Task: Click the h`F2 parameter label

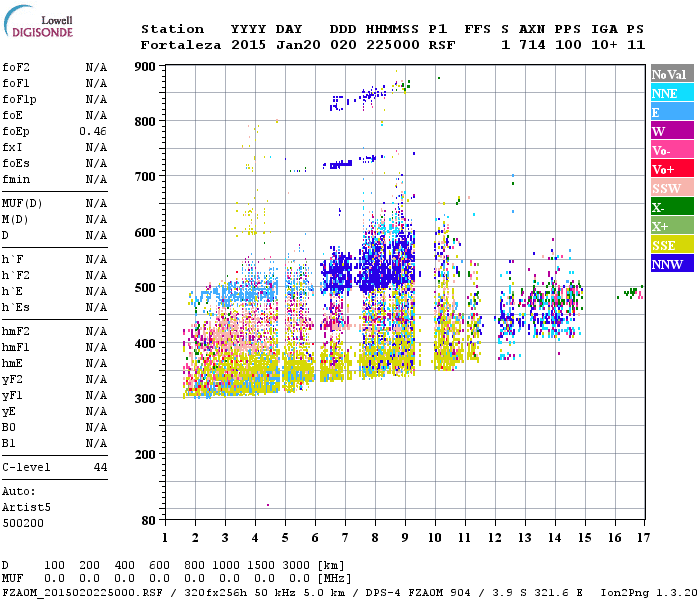Action: (16, 275)
